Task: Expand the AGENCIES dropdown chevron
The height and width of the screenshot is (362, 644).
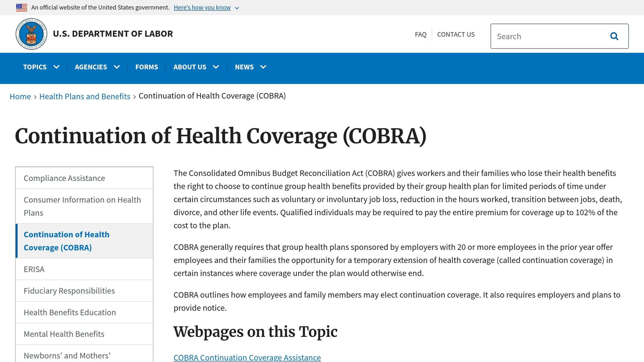Action: [x=117, y=67]
